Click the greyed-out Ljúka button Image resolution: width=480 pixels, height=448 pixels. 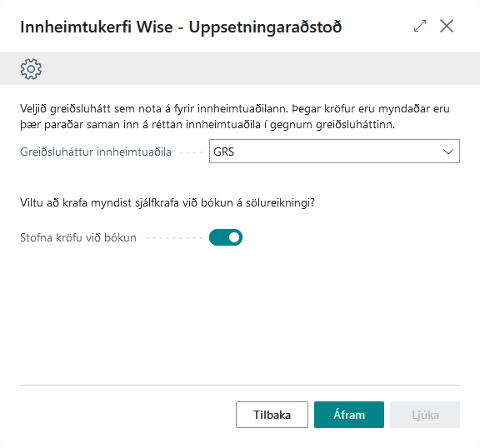425,415
